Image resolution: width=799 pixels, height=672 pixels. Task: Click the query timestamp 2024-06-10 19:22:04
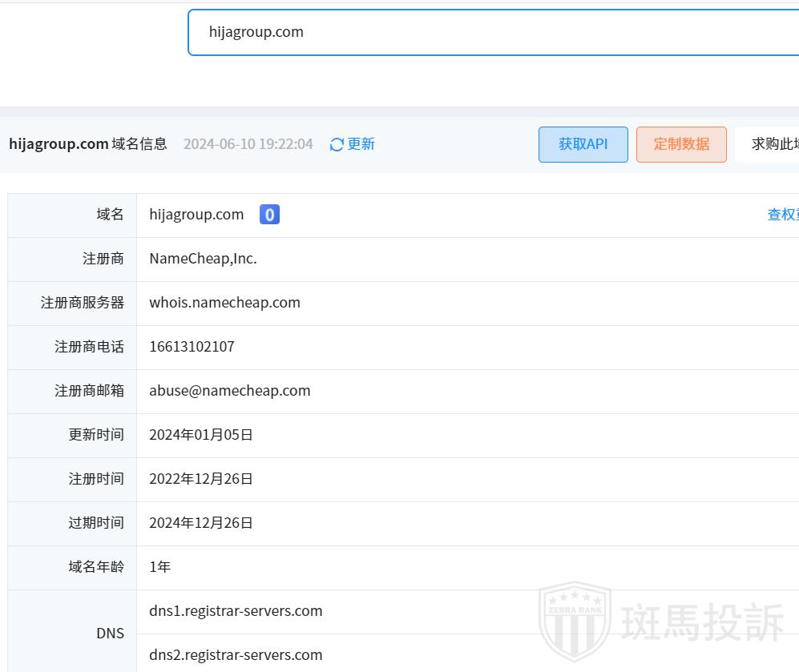[x=248, y=144]
